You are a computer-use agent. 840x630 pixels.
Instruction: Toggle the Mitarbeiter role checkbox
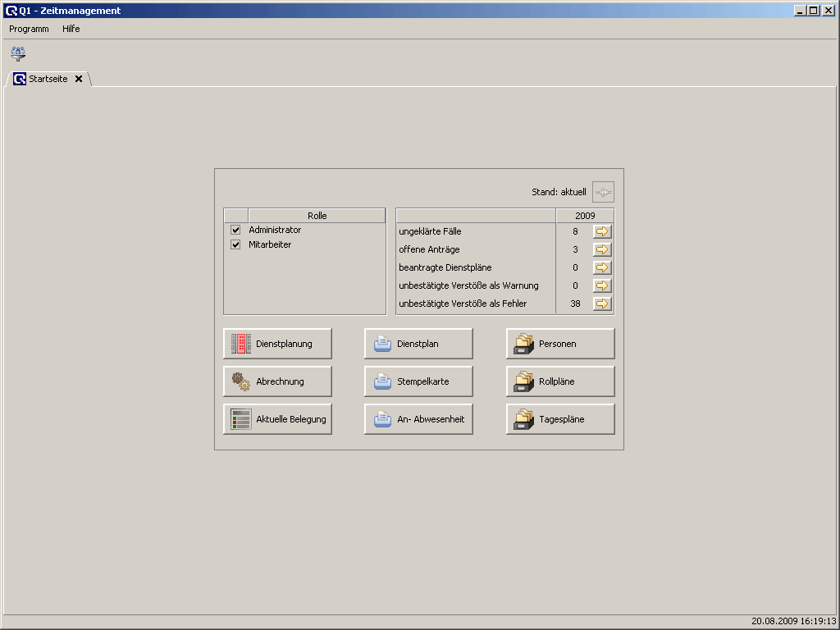(x=235, y=244)
